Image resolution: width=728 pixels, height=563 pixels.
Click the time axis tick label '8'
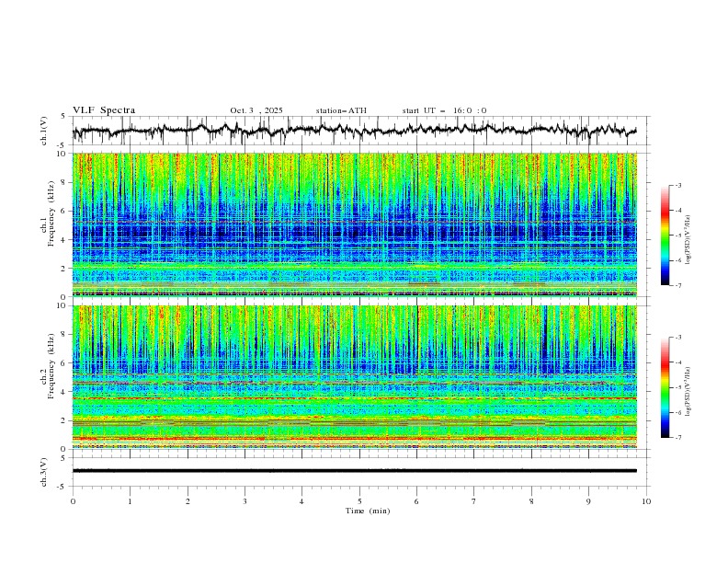(531, 501)
